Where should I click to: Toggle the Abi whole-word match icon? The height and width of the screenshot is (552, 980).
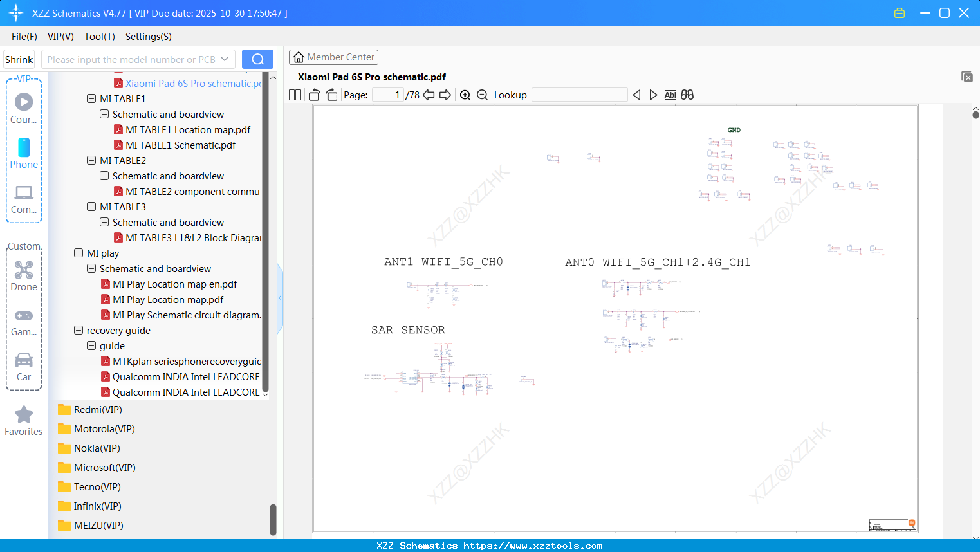670,95
